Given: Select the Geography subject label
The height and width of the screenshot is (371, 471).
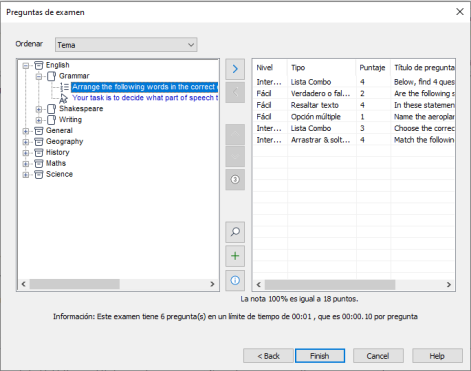Looking at the screenshot, I should (x=64, y=141).
